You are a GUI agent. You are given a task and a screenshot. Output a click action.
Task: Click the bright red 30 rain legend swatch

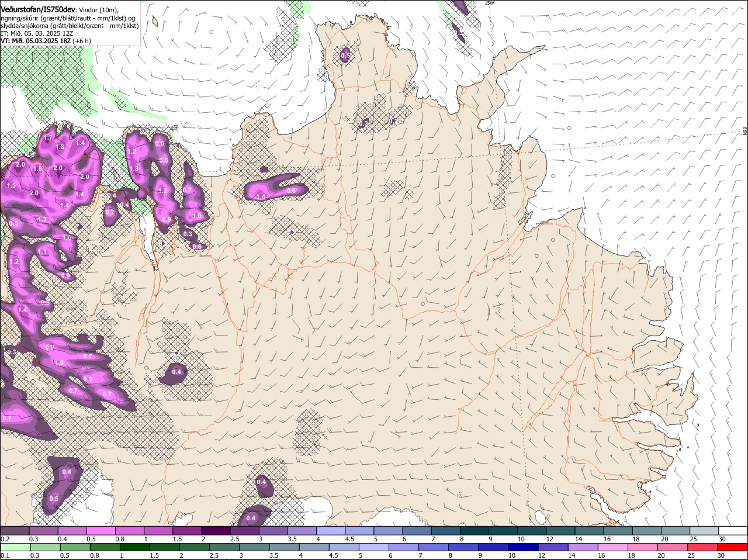pyautogui.click(x=733, y=547)
